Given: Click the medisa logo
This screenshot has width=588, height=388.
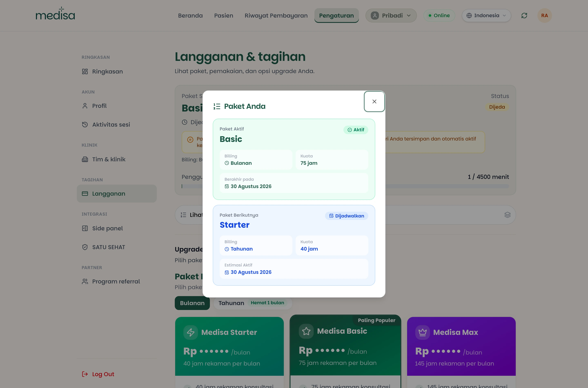Looking at the screenshot, I should click(x=55, y=14).
